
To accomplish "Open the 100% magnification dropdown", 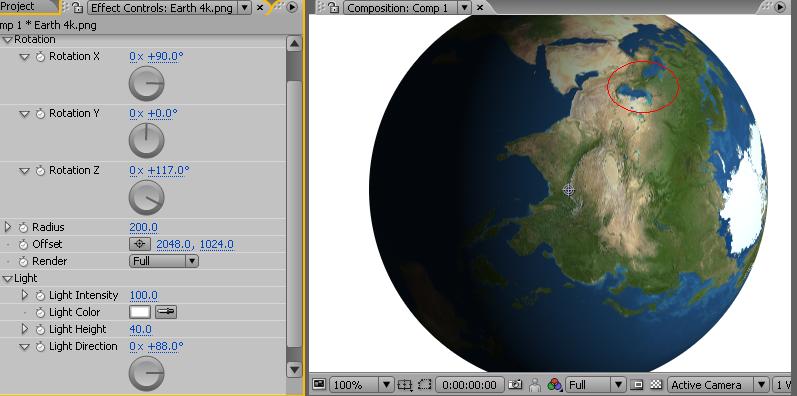I will click(x=361, y=385).
